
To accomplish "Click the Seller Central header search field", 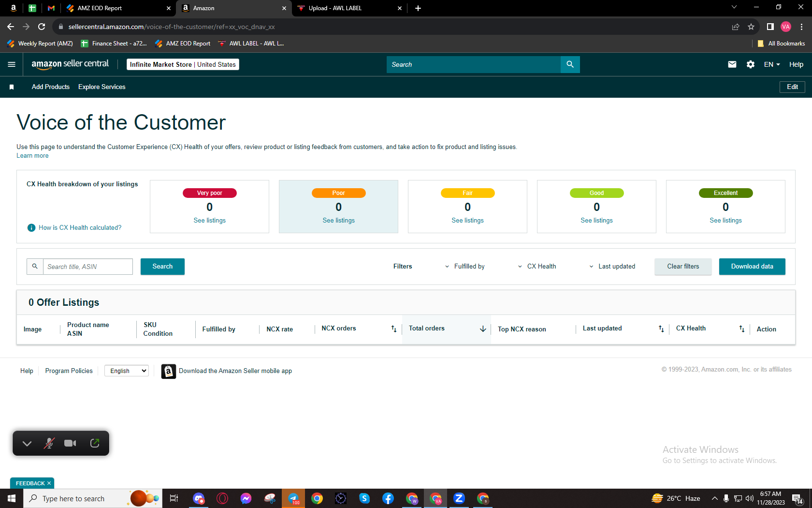I will click(x=474, y=64).
